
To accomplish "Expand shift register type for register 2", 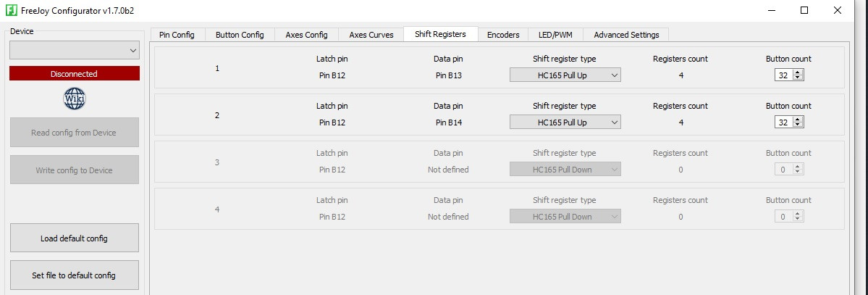I will click(565, 122).
